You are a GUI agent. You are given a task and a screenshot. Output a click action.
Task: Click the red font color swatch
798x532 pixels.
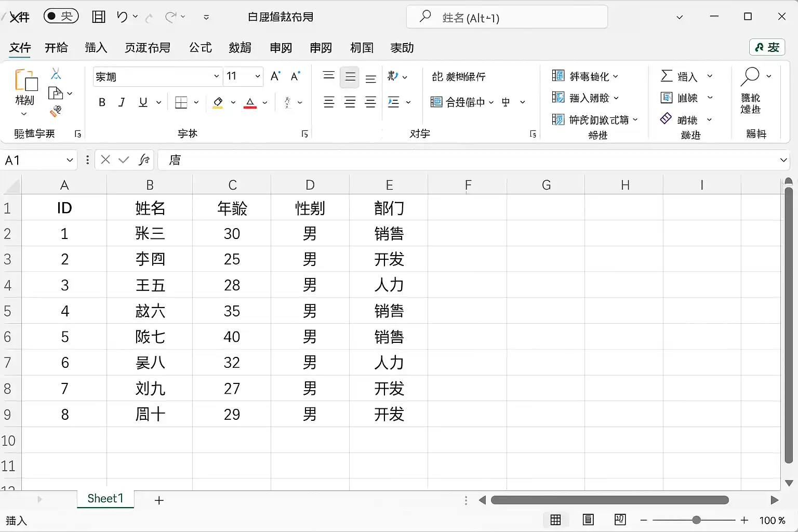pos(250,102)
